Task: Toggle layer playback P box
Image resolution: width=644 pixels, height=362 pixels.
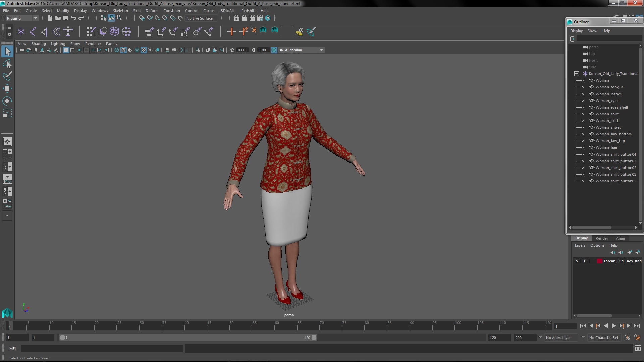Action: [585, 261]
